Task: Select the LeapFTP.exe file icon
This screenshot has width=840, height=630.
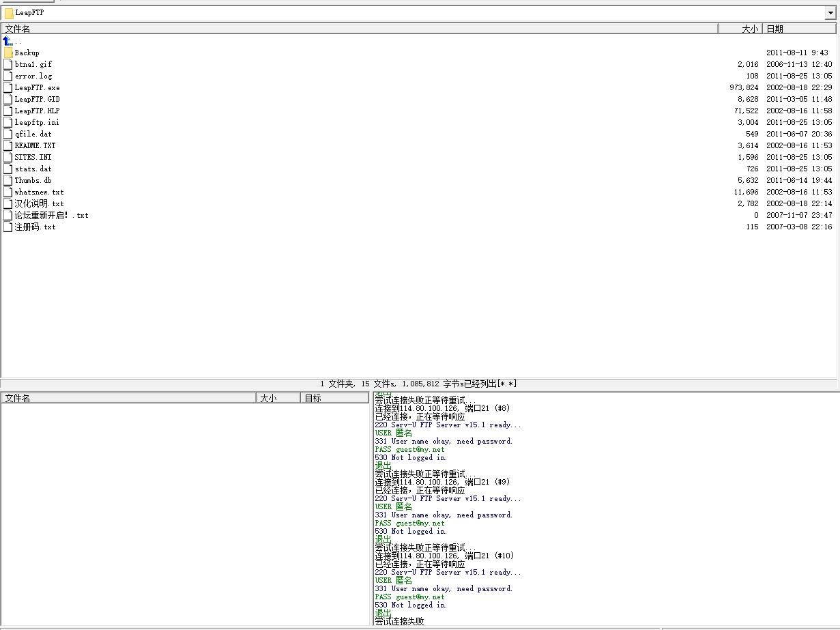Action: click(x=8, y=87)
